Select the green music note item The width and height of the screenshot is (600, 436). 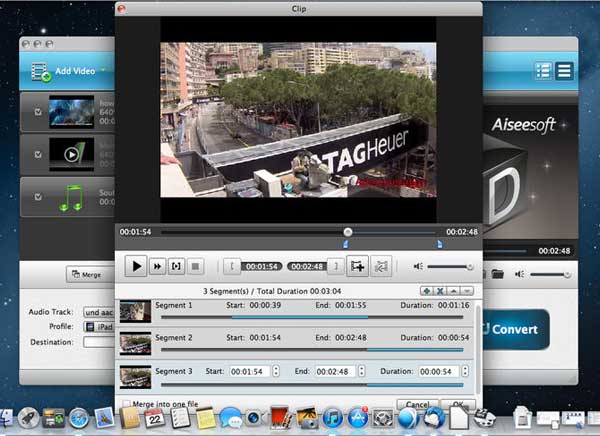[71, 198]
